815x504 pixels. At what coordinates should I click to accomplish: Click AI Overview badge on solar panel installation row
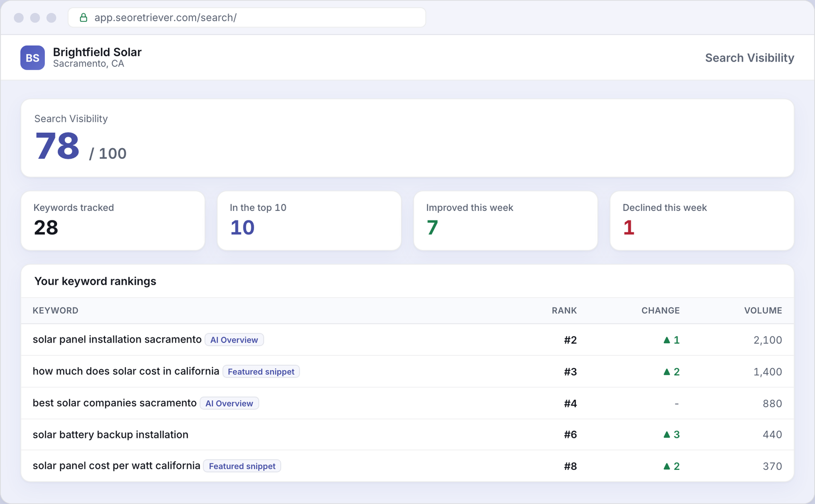click(234, 340)
